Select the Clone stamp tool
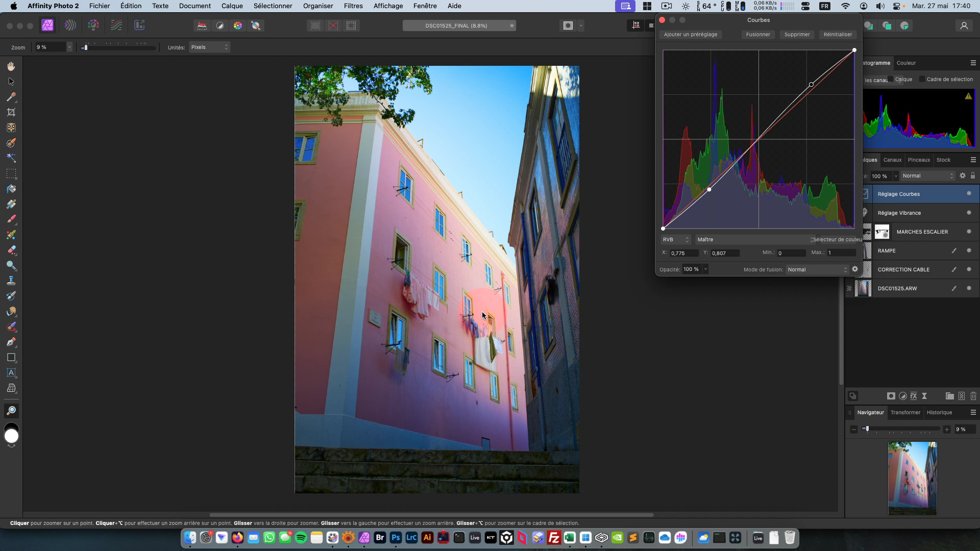 (11, 281)
